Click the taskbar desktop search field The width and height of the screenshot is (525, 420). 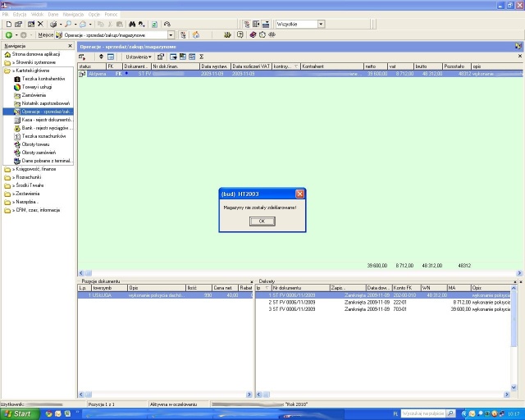[x=424, y=413]
